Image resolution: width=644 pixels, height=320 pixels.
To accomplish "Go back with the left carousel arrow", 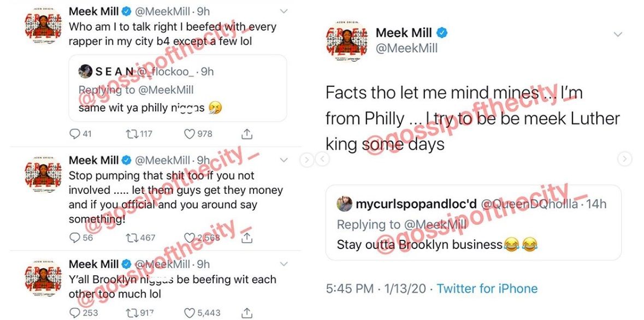I will [x=322, y=159].
